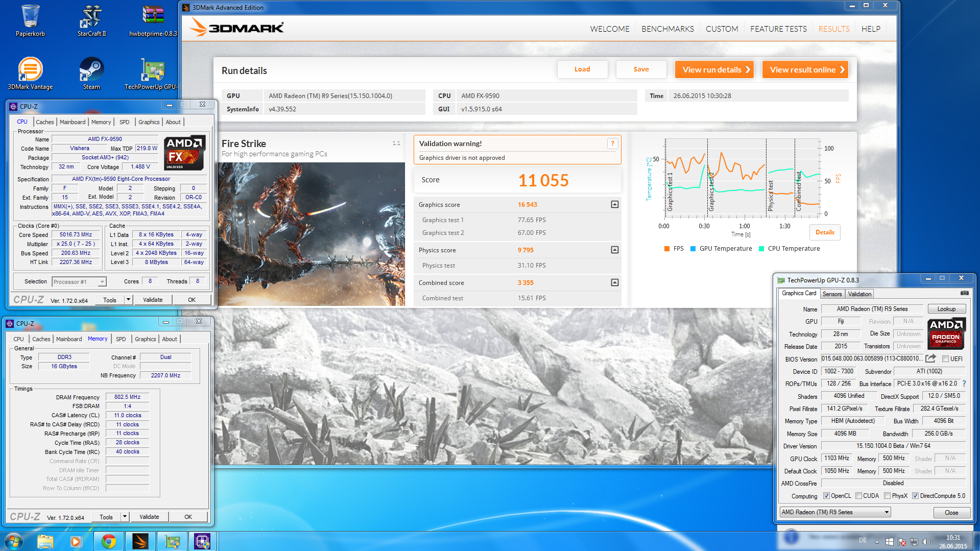Screen dimensions: 980x551
Task: Click the BIOS export share icon in GPU-Z
Action: [930, 358]
